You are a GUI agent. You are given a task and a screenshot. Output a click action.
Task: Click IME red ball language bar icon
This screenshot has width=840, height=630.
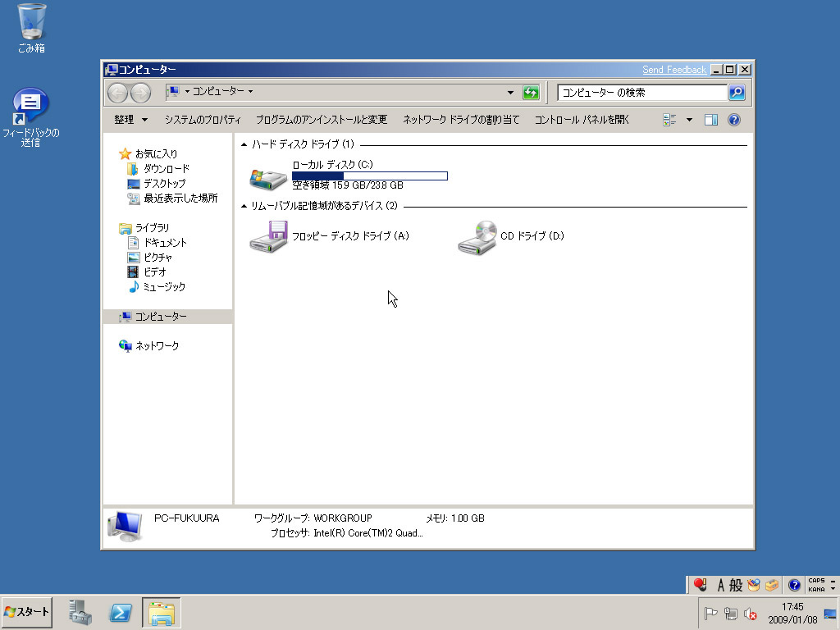tap(701, 584)
